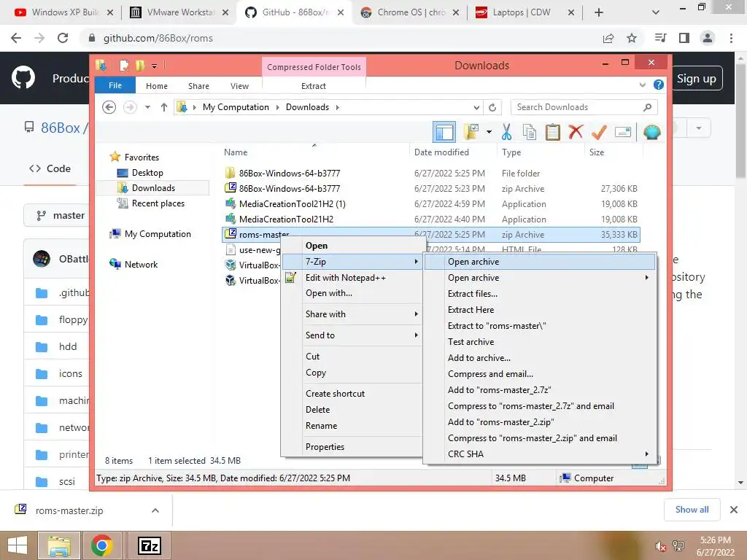Click the folder options toolbar icon

pos(471,132)
